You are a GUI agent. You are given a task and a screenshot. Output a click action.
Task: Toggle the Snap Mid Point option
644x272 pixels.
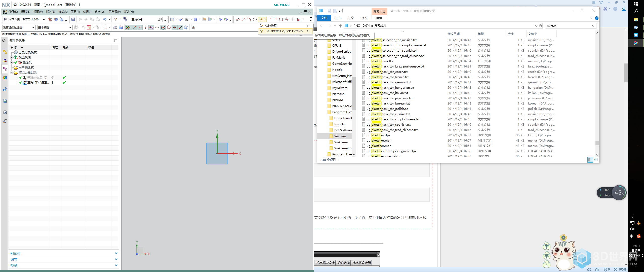[x=140, y=27]
